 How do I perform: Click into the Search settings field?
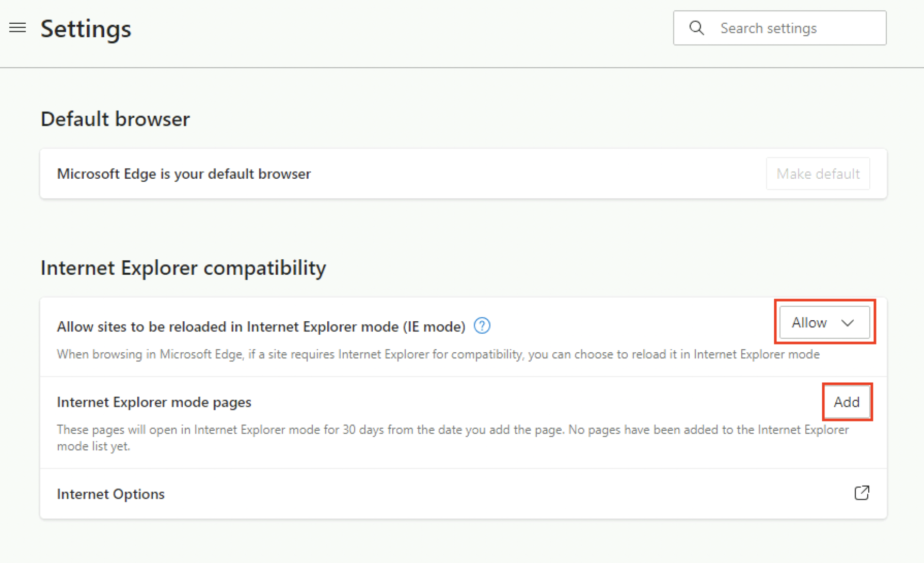coord(780,28)
